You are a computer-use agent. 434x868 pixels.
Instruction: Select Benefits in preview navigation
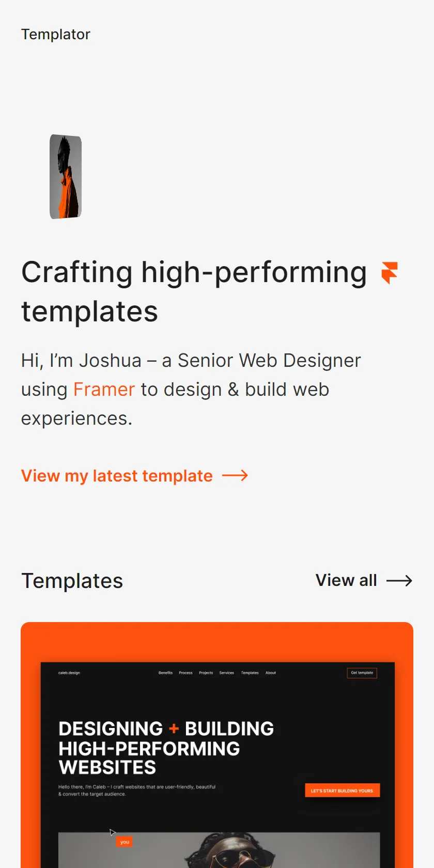coord(165,673)
